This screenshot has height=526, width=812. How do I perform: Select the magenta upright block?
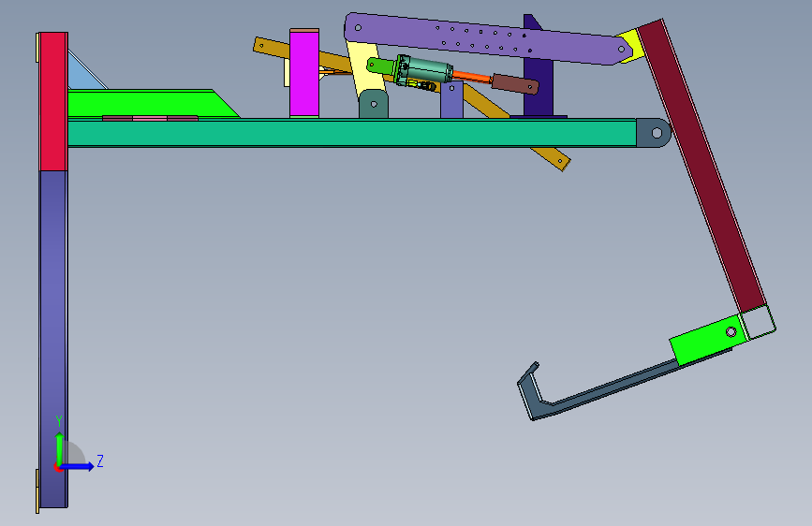click(304, 73)
